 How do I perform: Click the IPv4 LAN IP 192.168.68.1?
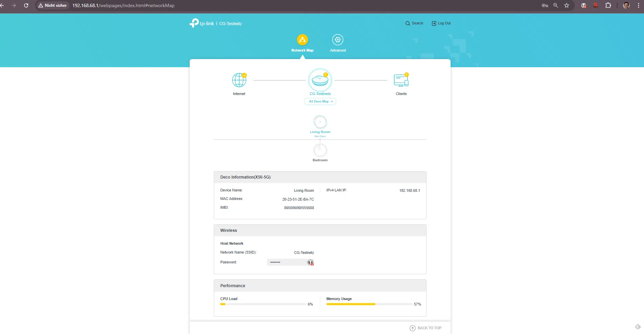[410, 190]
